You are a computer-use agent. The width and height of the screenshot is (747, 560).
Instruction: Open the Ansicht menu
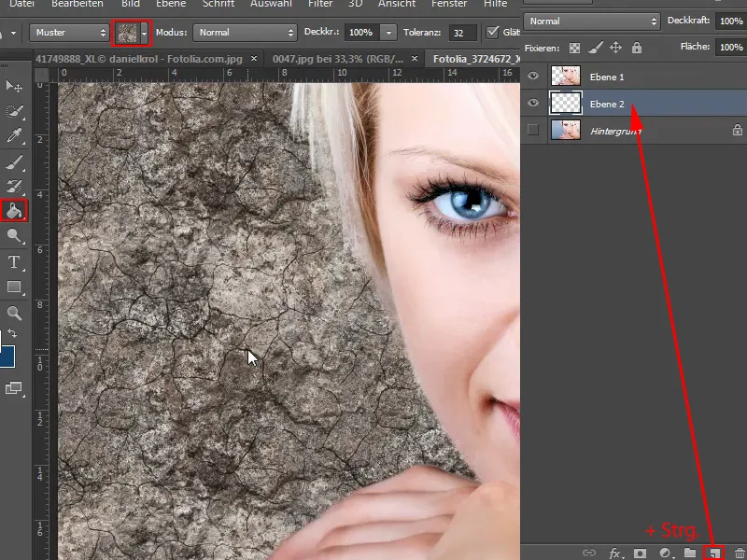pos(396,4)
